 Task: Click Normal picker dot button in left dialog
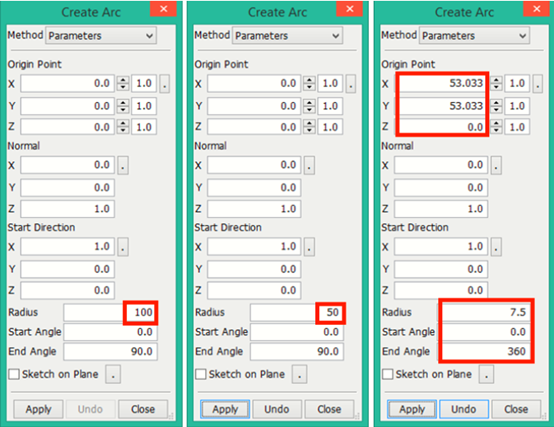[123, 165]
